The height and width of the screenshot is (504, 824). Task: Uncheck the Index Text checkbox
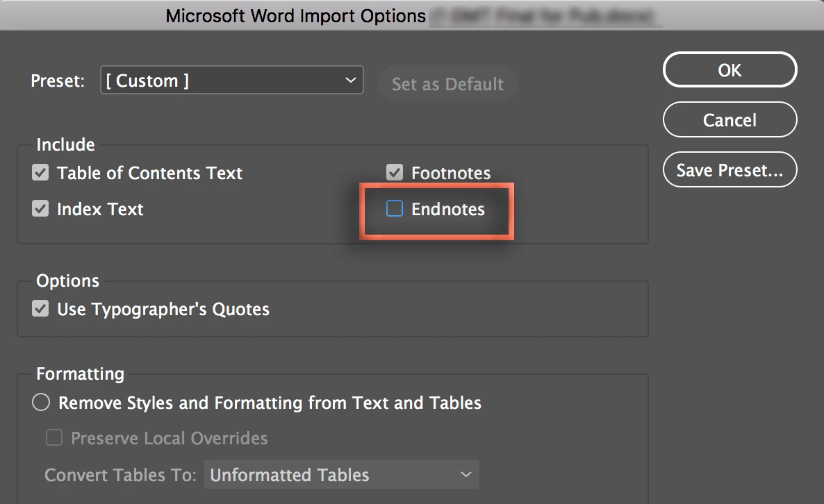[41, 209]
